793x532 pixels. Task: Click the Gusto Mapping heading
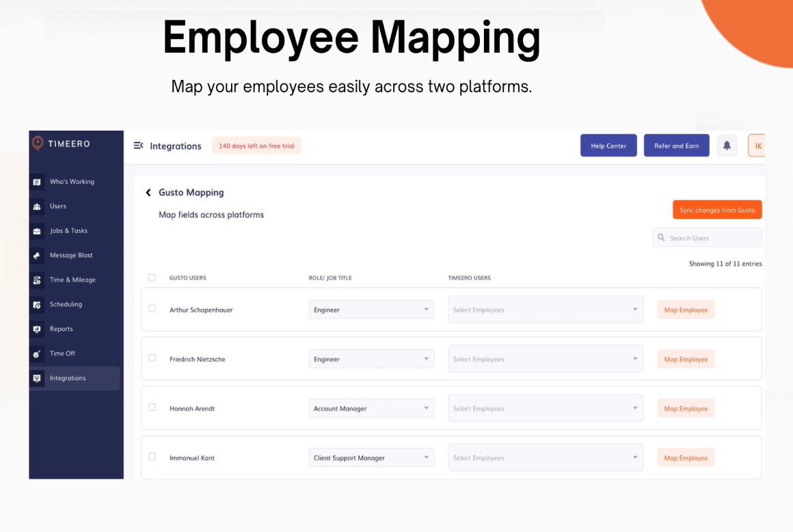[191, 192]
